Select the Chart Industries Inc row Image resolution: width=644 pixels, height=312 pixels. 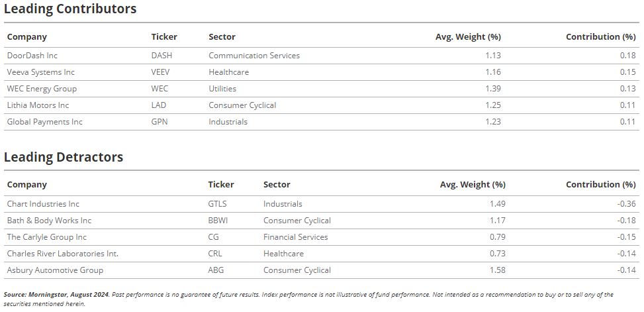322,204
